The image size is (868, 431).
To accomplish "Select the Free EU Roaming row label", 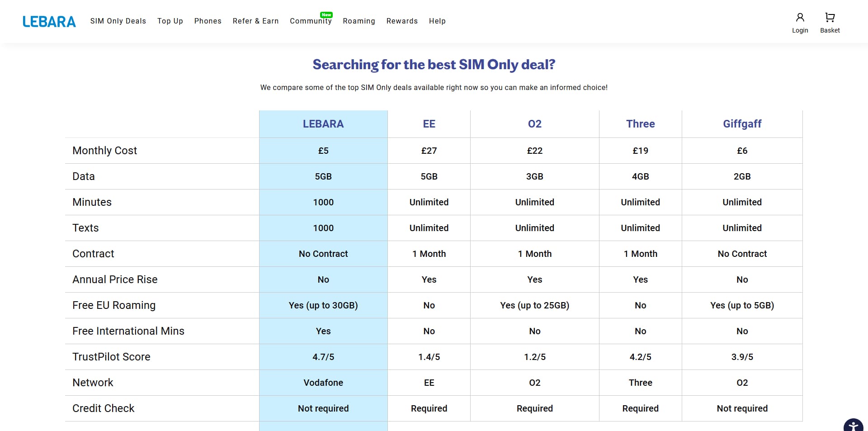I will [x=114, y=305].
